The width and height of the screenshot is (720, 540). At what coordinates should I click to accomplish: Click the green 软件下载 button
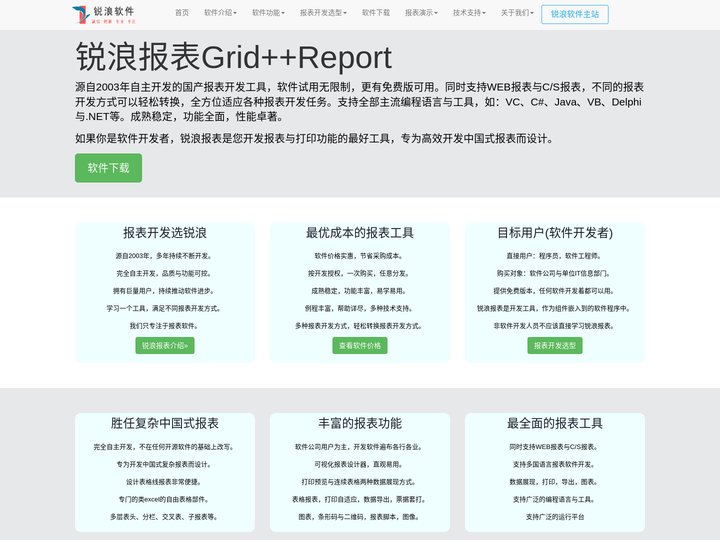108,168
